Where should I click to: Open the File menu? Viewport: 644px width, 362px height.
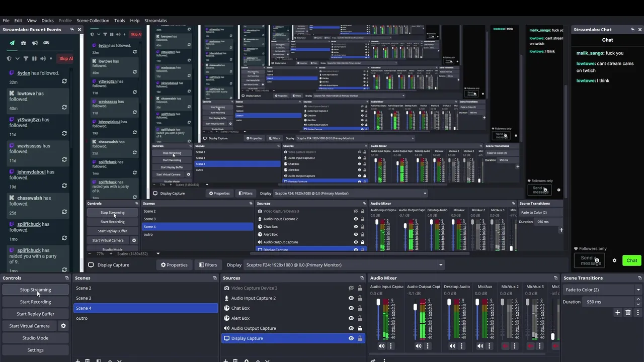6,21
